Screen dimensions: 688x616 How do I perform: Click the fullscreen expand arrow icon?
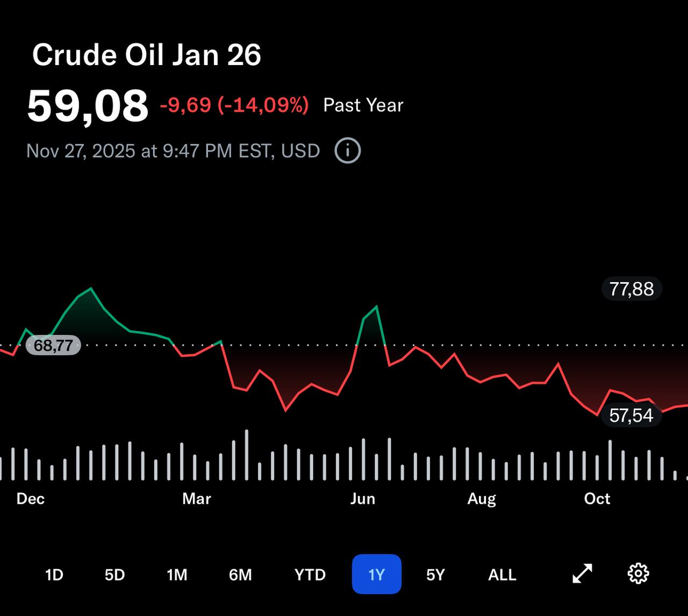tap(582, 574)
